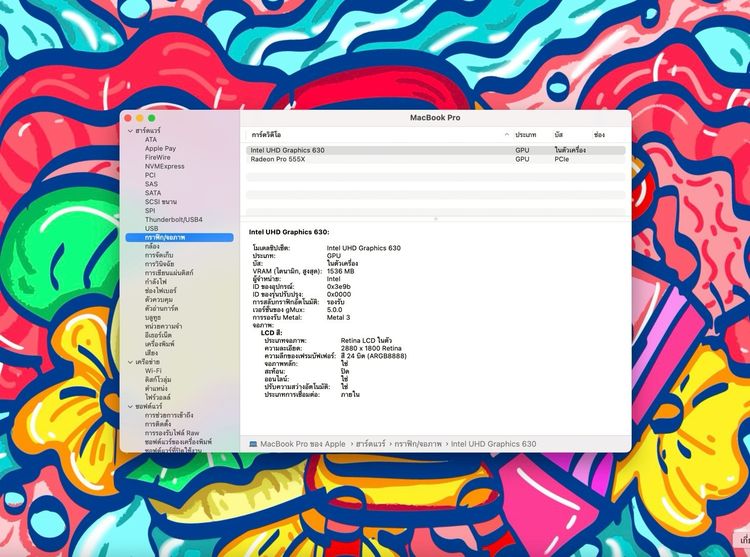Select the Radeon Pro 555X row

[277, 159]
